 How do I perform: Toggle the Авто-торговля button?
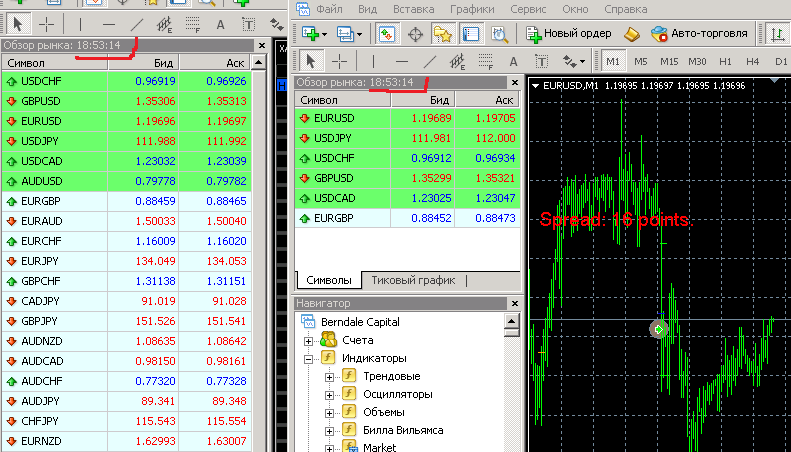(699, 34)
